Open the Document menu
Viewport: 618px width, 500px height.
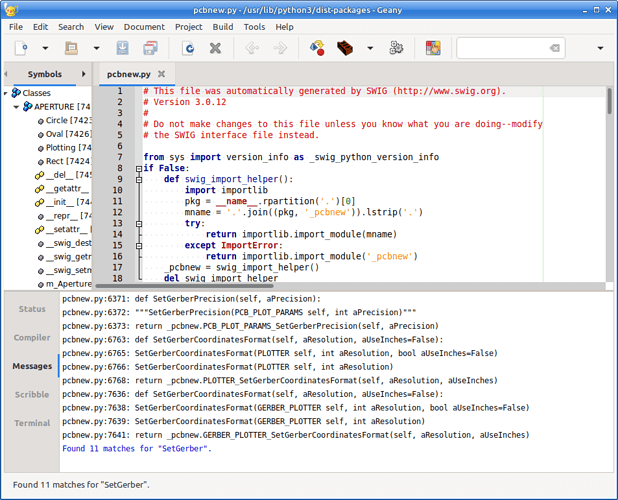pos(144,27)
